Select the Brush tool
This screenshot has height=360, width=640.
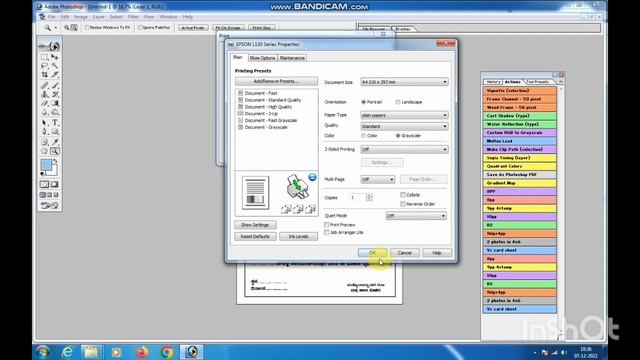point(55,85)
